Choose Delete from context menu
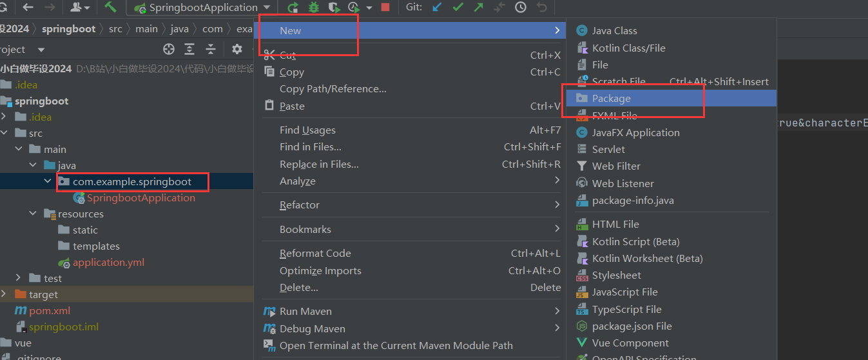 (x=412, y=287)
